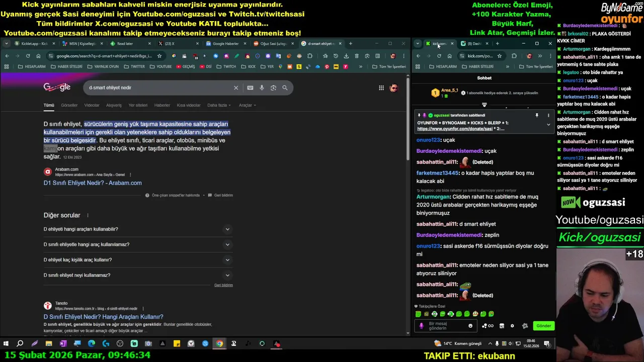
Task: Open the pinned message three-dot menu
Action: click(548, 116)
